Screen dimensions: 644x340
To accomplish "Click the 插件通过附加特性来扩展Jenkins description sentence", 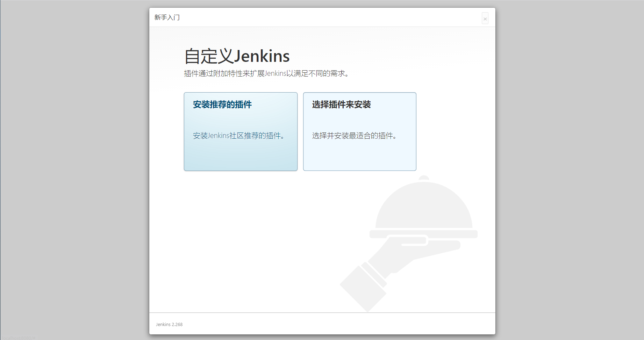I will (x=267, y=73).
